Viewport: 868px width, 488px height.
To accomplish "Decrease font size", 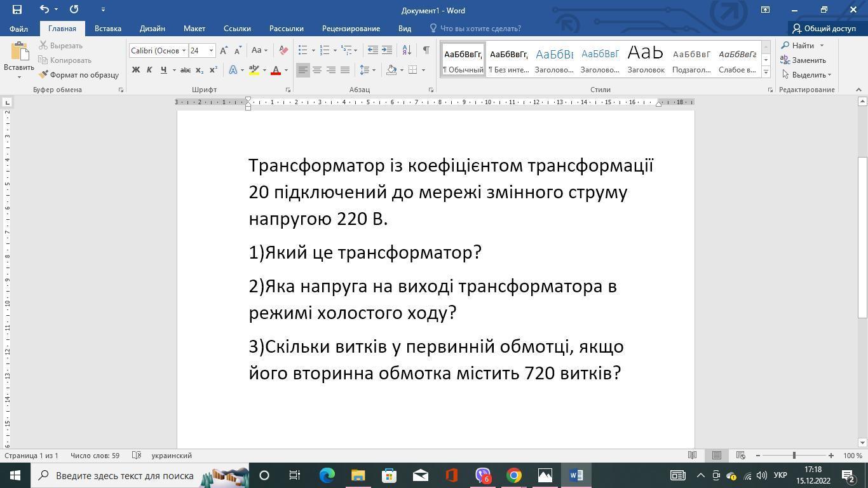I will pyautogui.click(x=238, y=50).
